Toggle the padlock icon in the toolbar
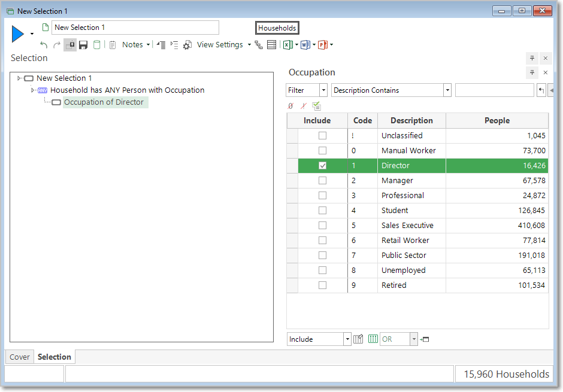563x392 pixels. tap(70, 45)
